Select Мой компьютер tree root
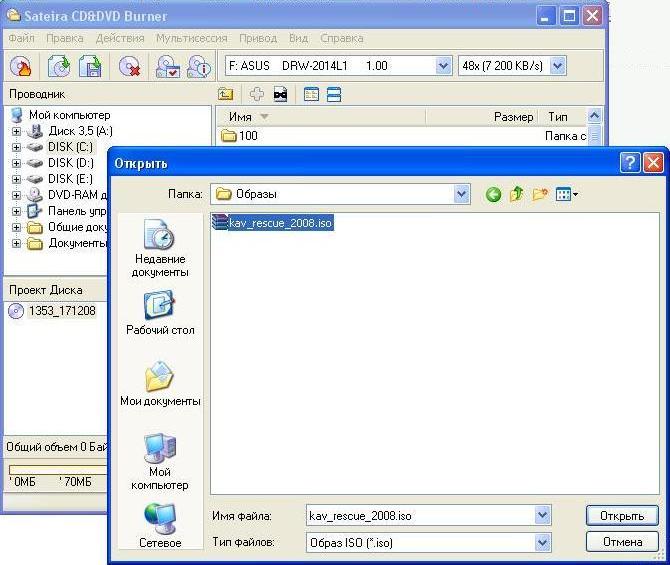Screen dimensions: 670x565 70,115
